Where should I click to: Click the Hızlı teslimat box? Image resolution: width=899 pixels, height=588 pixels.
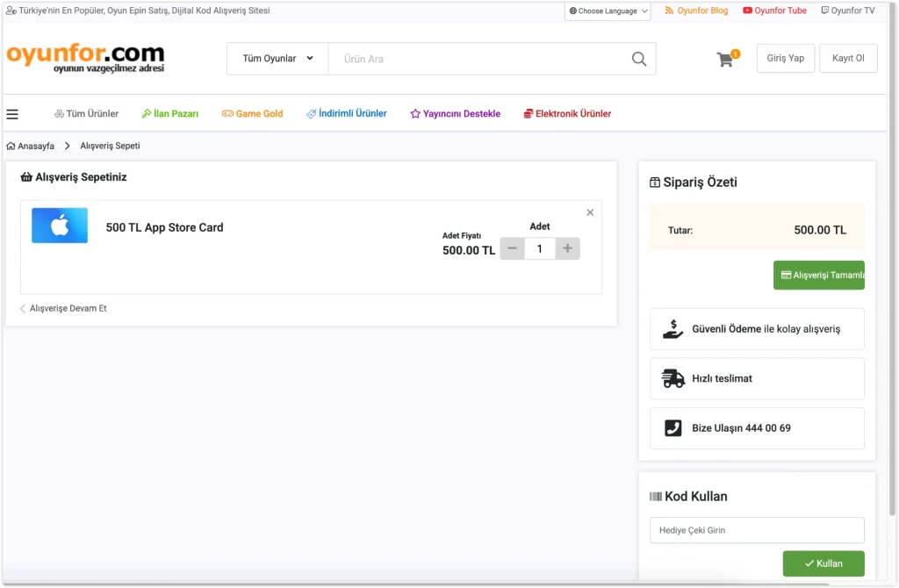point(757,379)
